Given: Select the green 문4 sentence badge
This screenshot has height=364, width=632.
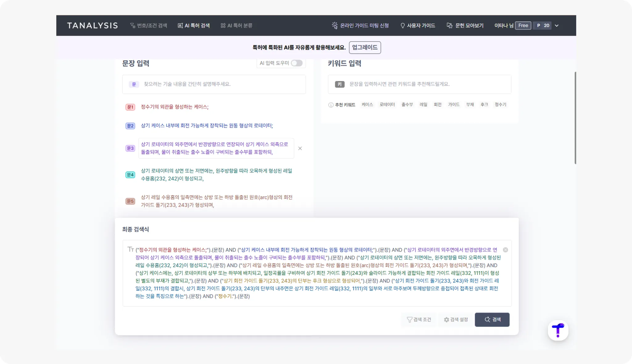Looking at the screenshot, I should (x=130, y=175).
